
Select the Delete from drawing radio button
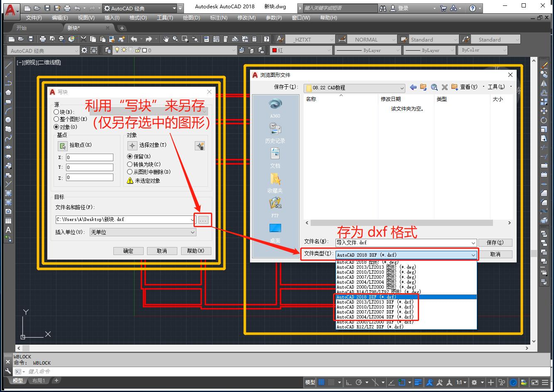130,171
